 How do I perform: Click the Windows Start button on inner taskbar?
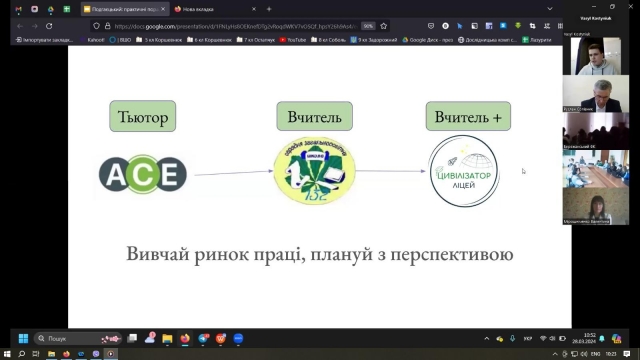[23, 338]
